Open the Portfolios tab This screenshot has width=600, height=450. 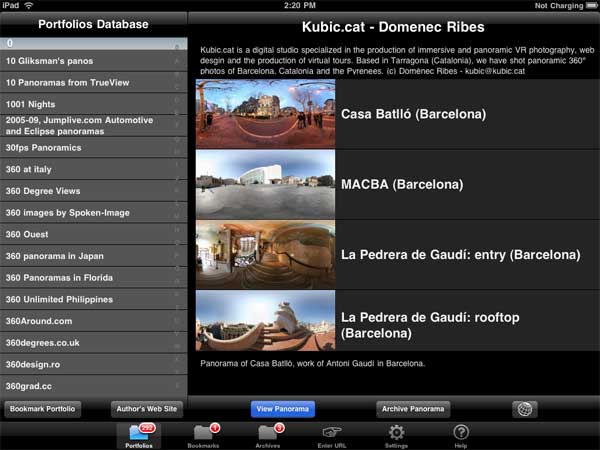tap(139, 435)
